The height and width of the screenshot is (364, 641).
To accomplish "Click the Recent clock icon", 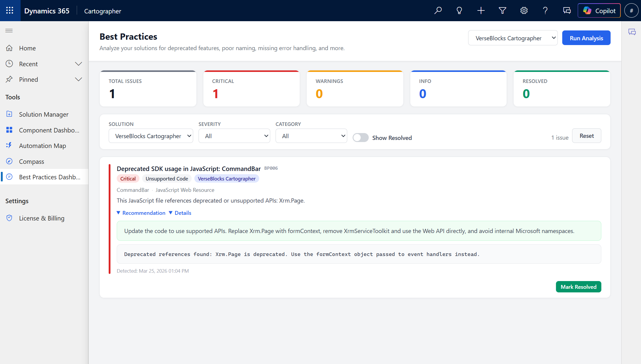I will [9, 64].
